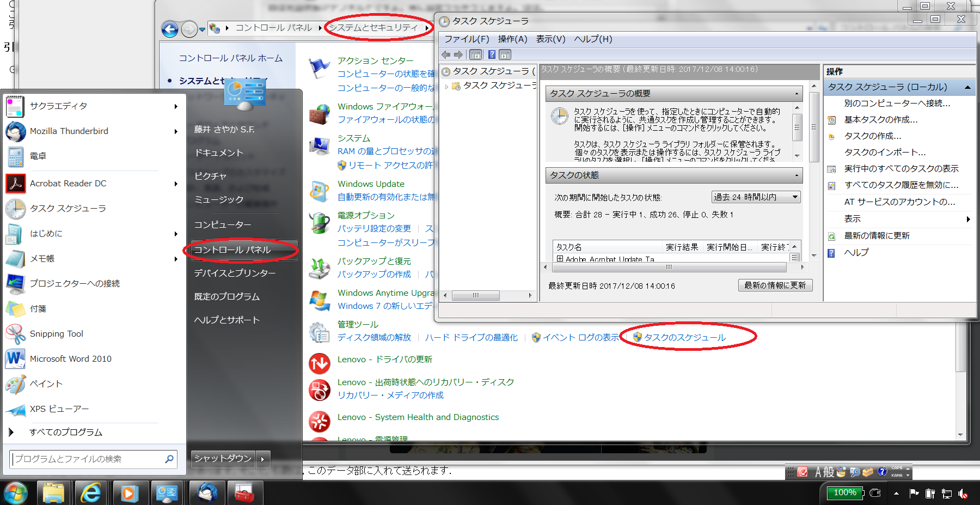Click タスクのインポート in the actions pane
Image resolution: width=980 pixels, height=505 pixels.
(885, 153)
